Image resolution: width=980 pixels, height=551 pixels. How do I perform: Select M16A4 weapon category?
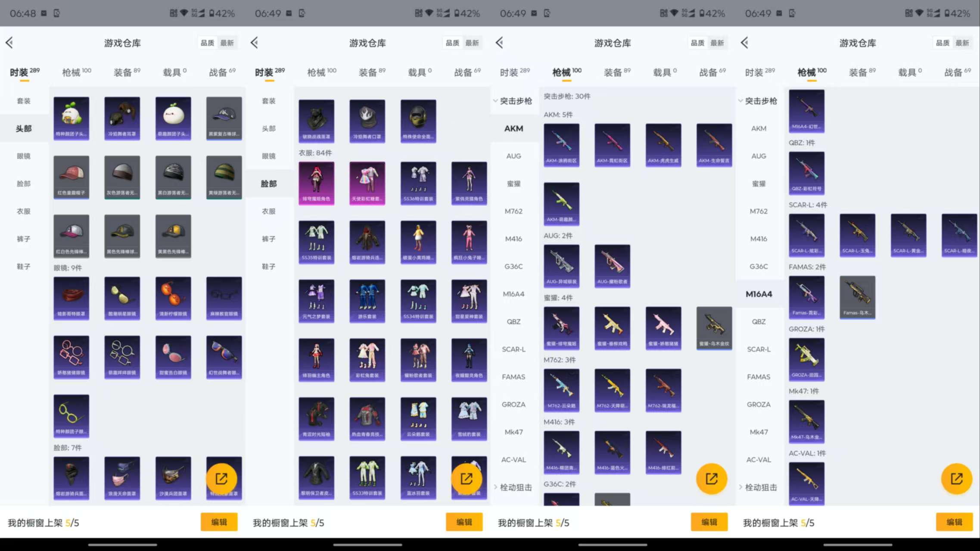[759, 294]
